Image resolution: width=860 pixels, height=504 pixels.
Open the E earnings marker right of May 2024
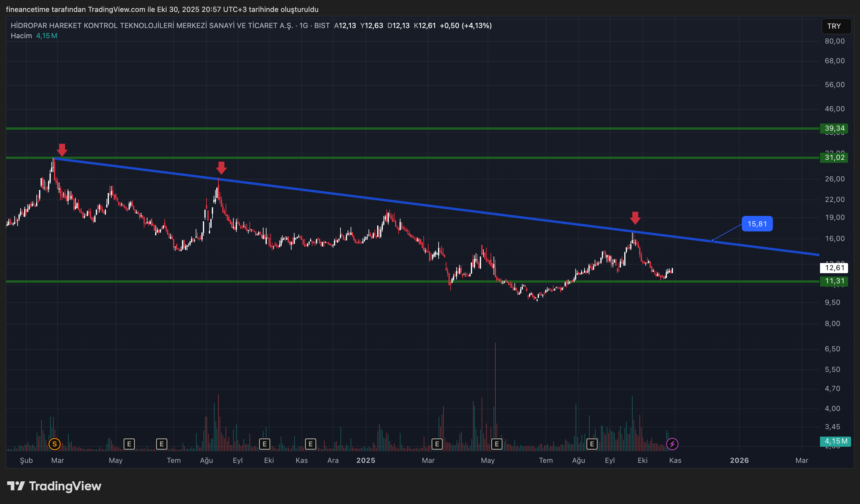tap(129, 444)
